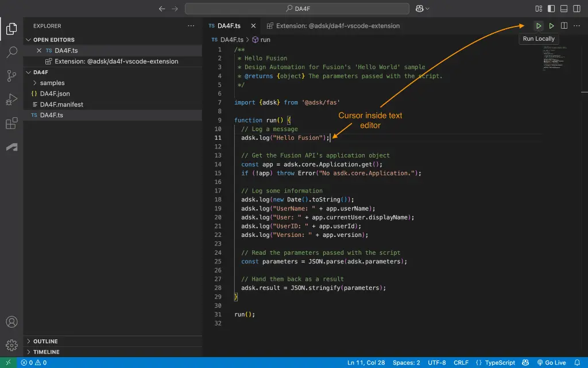Open the Source Control view
The width and height of the screenshot is (588, 368).
click(x=11, y=76)
